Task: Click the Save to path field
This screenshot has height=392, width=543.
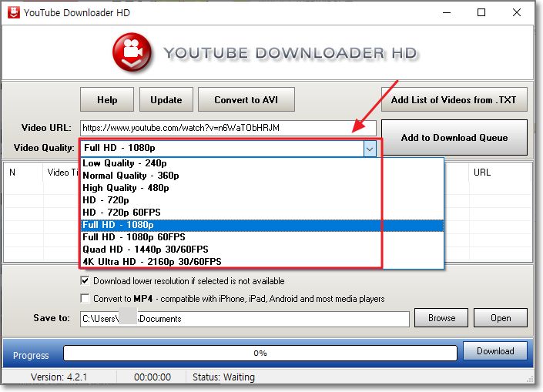Action: (x=245, y=319)
